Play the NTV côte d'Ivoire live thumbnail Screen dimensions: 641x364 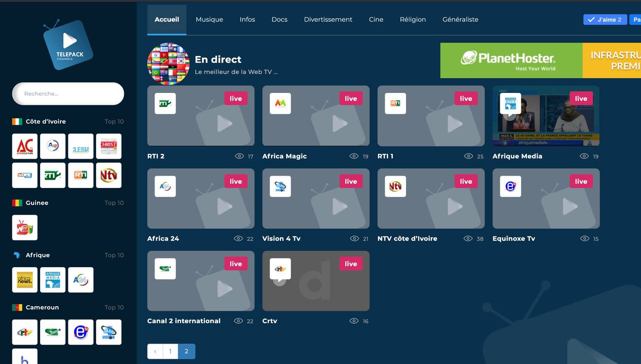tap(431, 199)
